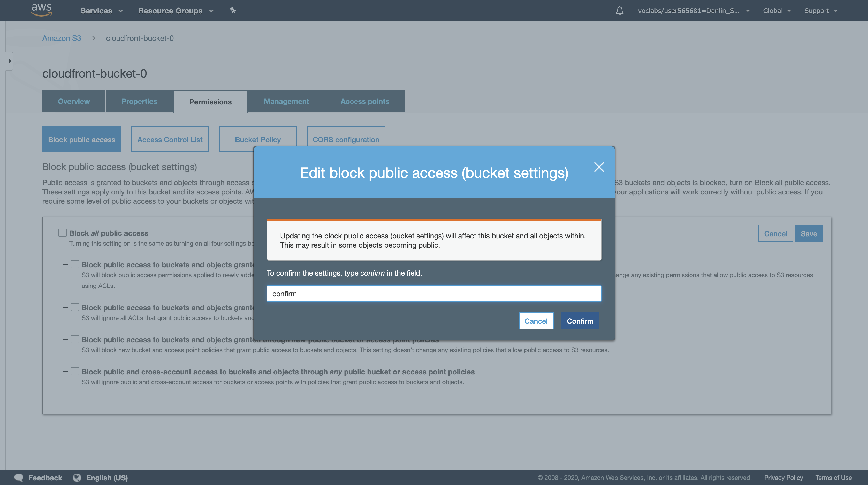Toggle the any public bucket policies checkbox
Screen dimensions: 868x485
tap(75, 372)
